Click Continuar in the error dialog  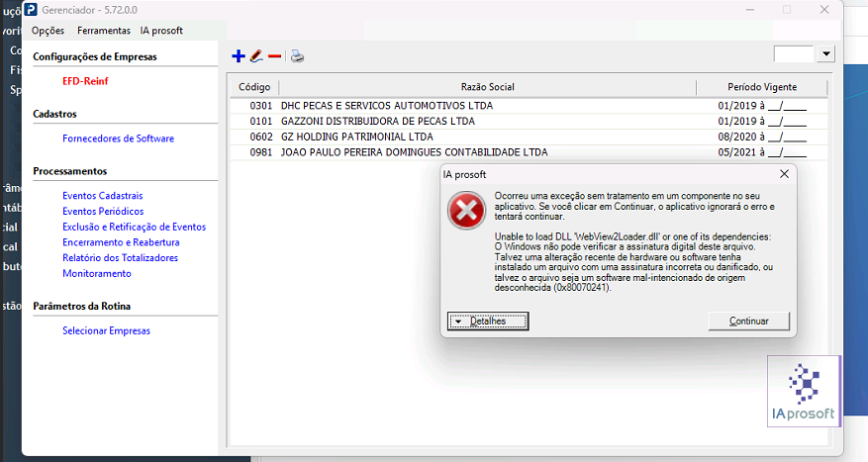tap(748, 321)
